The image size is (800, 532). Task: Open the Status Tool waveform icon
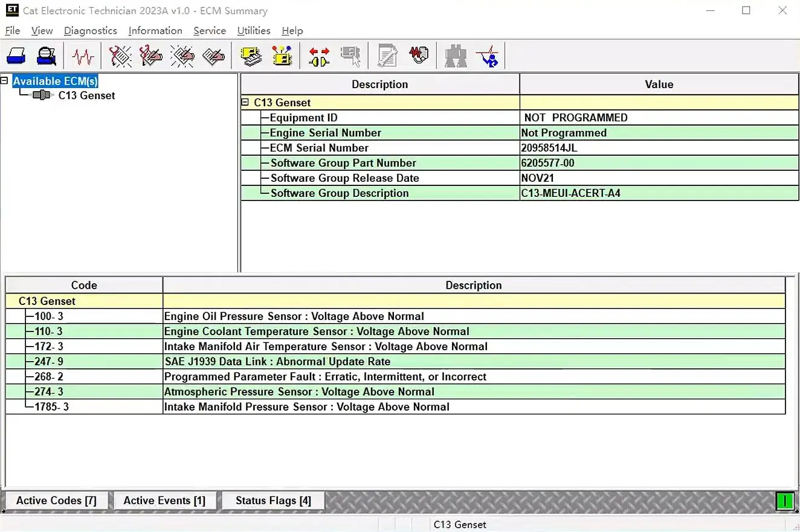coord(83,56)
